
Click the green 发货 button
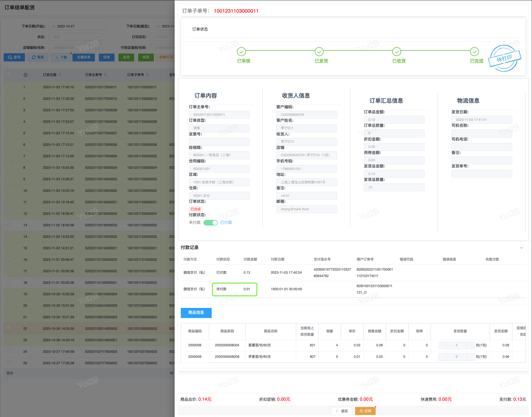coord(126,57)
